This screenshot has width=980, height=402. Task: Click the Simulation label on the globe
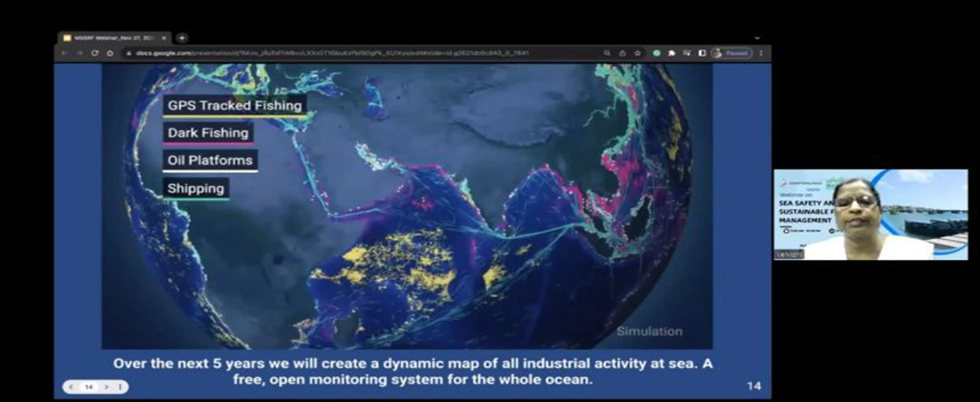pos(649,332)
